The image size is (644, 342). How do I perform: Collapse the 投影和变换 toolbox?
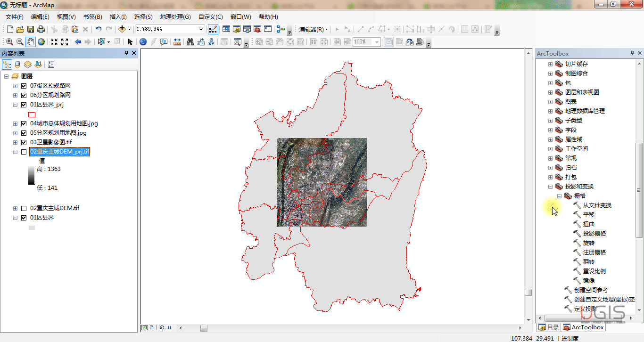(x=550, y=187)
